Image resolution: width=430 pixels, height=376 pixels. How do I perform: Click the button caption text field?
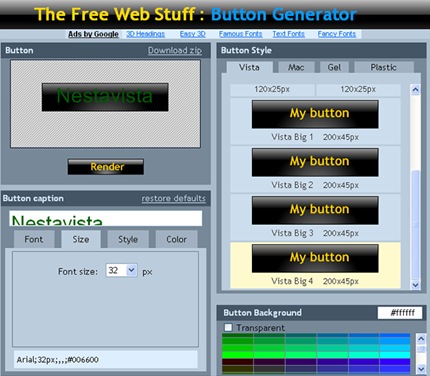pyautogui.click(x=106, y=218)
